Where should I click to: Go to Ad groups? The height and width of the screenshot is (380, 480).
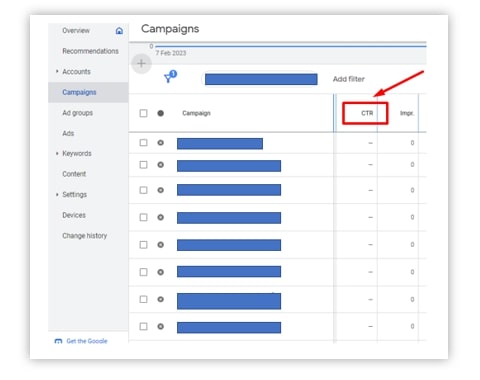[x=77, y=113]
